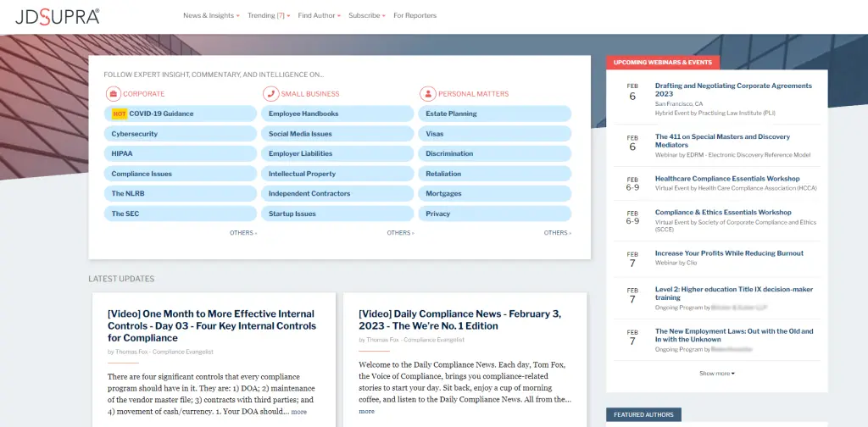Click the JD Supra logo

tap(58, 16)
